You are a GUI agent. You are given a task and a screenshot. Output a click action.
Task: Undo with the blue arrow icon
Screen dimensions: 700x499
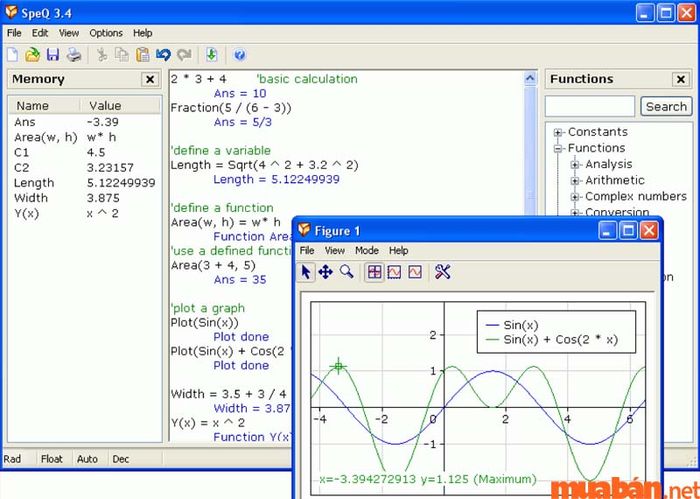(x=163, y=55)
